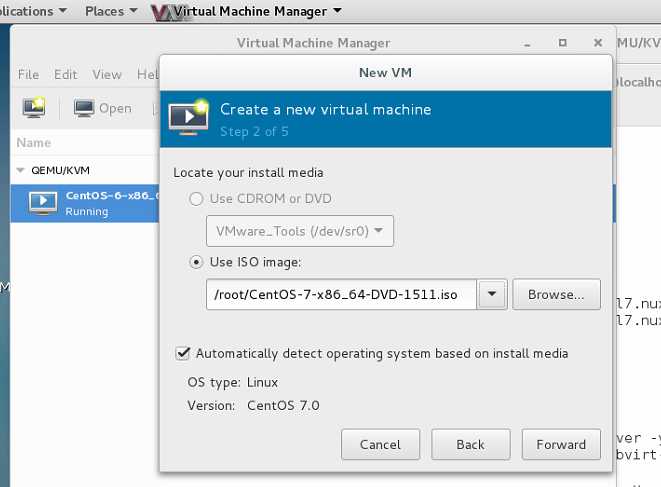Uncheck Automatically detect operating system checkbox
Screen dimensions: 661x487
tap(183, 353)
